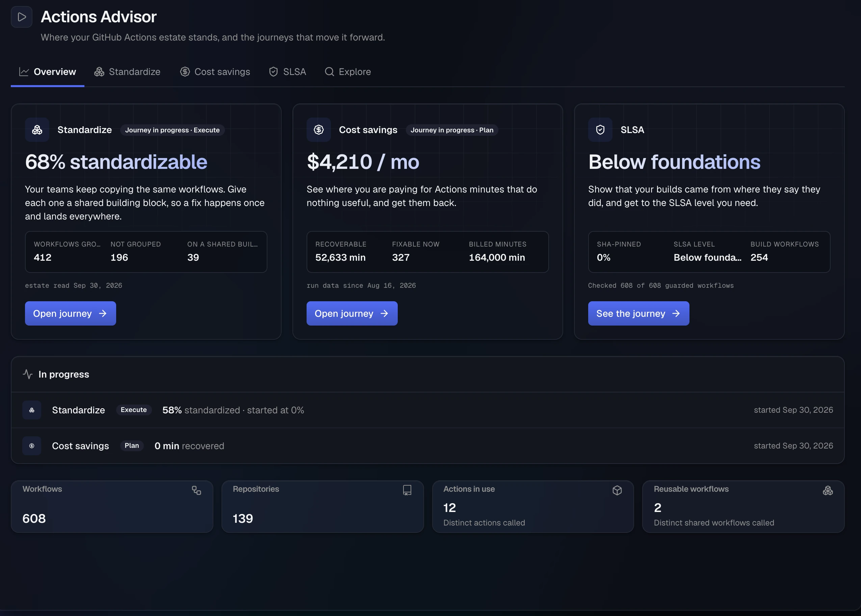
Task: Click the Distinct shared workflows called label
Action: 714,523
